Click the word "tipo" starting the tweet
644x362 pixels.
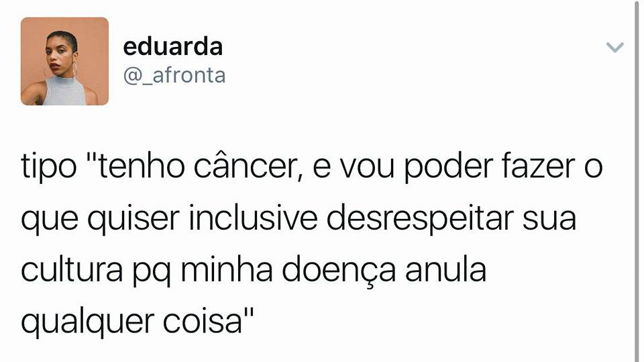tap(48, 167)
